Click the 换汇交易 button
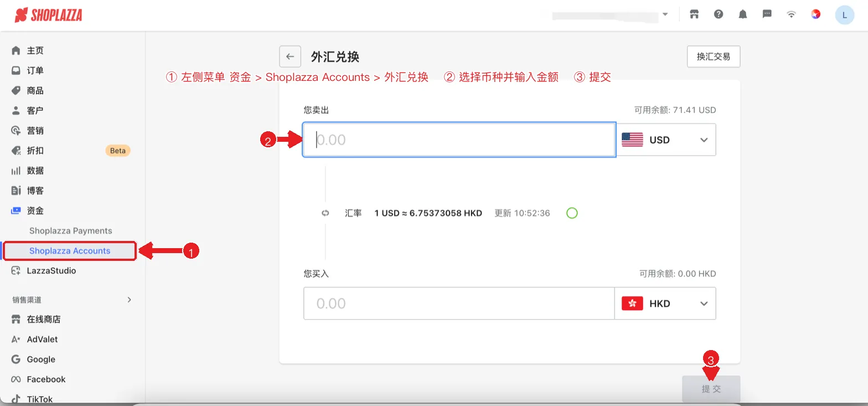The height and width of the screenshot is (406, 868). [714, 56]
